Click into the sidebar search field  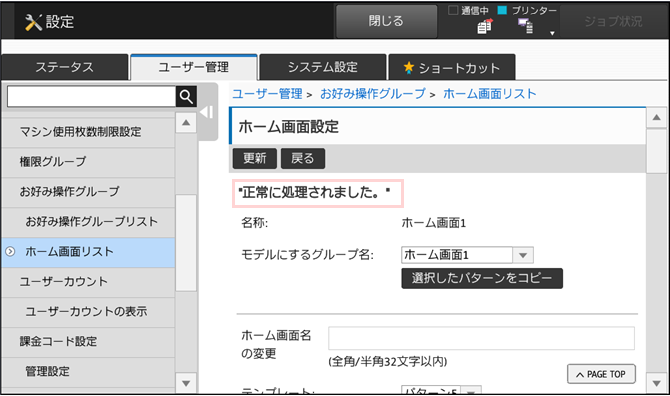(91, 97)
